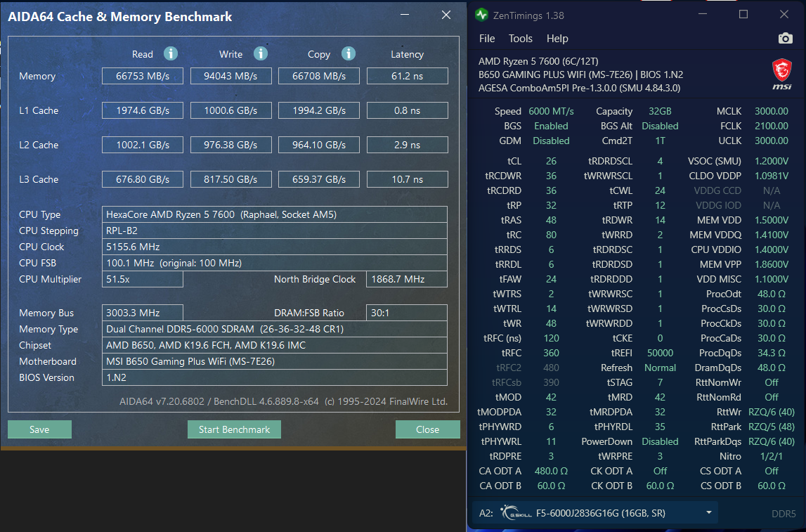Click the Nitro value 1/2/1
This screenshot has width=806, height=532.
click(771, 456)
